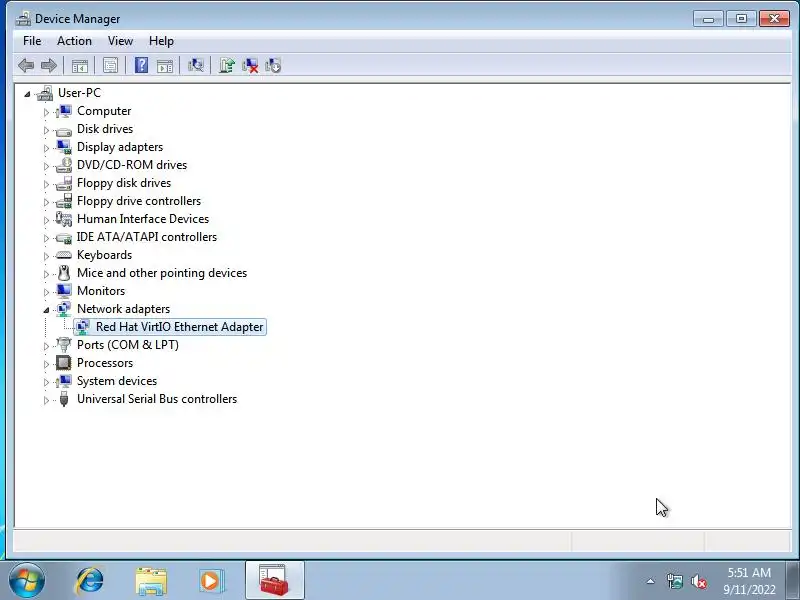Click the Device Manager taskbar button
The height and width of the screenshot is (600, 800).
pos(274,581)
